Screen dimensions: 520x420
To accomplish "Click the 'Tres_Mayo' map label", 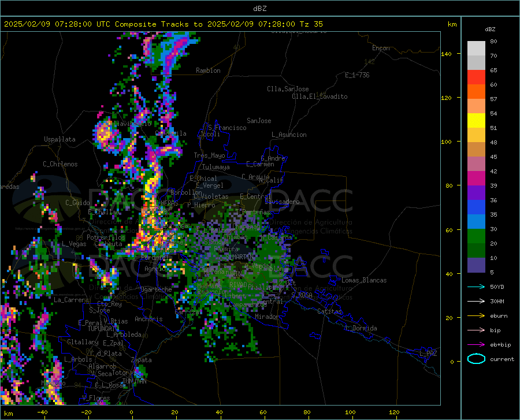I will click(209, 155).
